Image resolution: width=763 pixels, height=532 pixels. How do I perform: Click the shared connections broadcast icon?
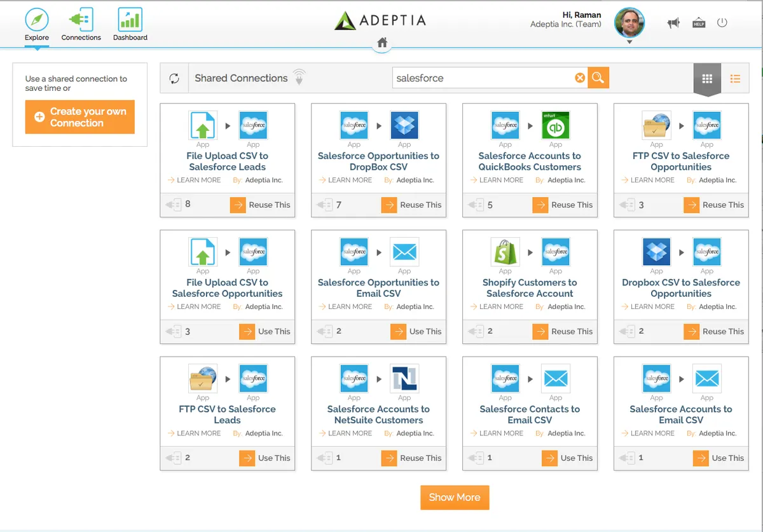(299, 78)
